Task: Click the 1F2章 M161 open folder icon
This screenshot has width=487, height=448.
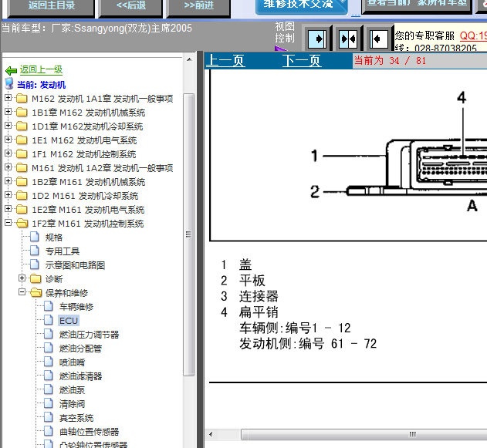Action: point(22,223)
